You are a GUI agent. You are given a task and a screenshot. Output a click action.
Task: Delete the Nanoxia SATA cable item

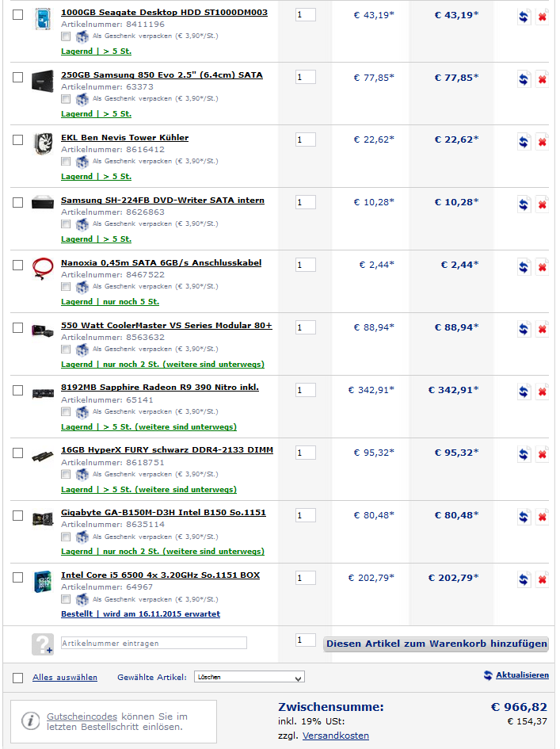pos(542,266)
